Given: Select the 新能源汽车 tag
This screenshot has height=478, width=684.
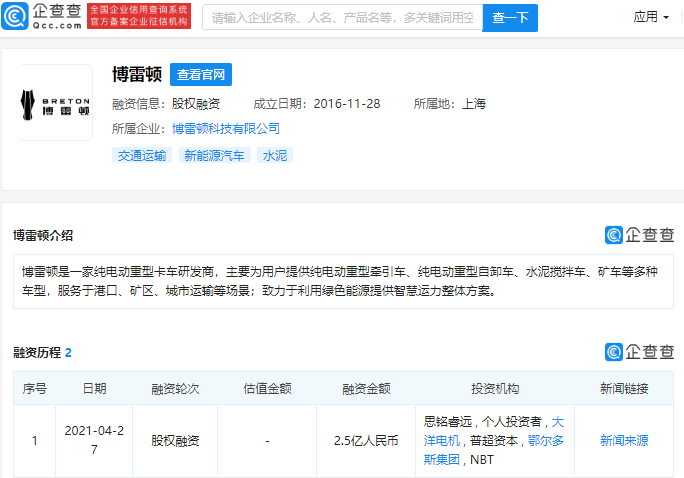Looking at the screenshot, I should click(215, 155).
